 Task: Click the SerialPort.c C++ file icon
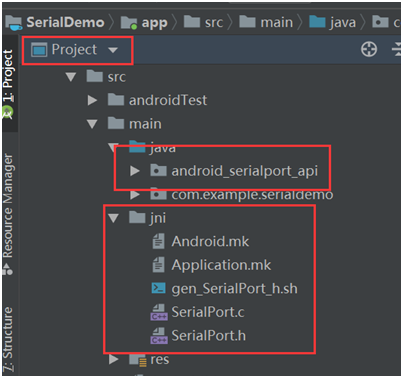coord(159,312)
